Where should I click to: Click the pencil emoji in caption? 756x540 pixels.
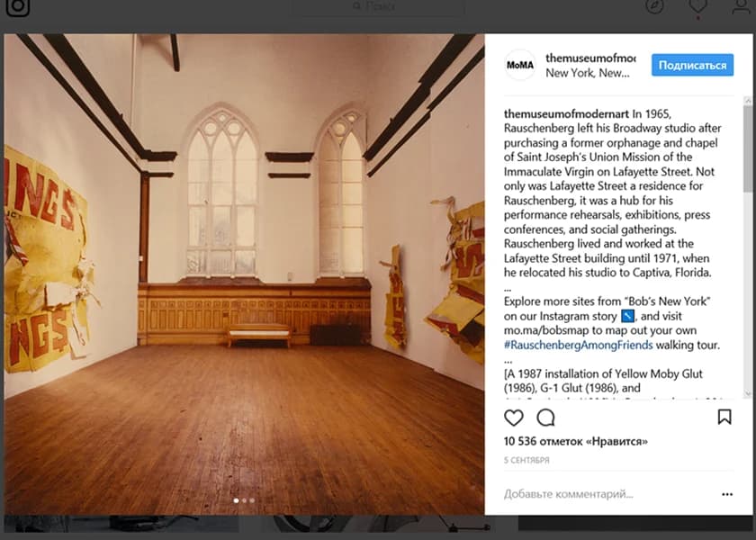628,316
